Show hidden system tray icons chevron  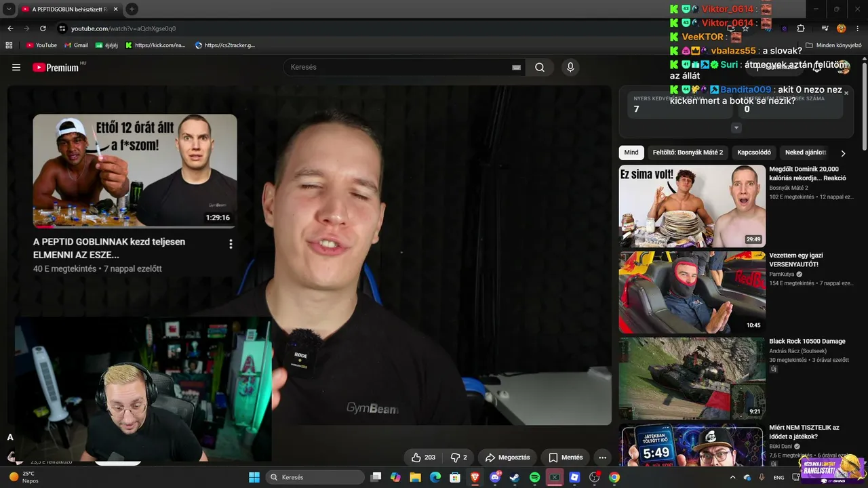[x=732, y=477]
